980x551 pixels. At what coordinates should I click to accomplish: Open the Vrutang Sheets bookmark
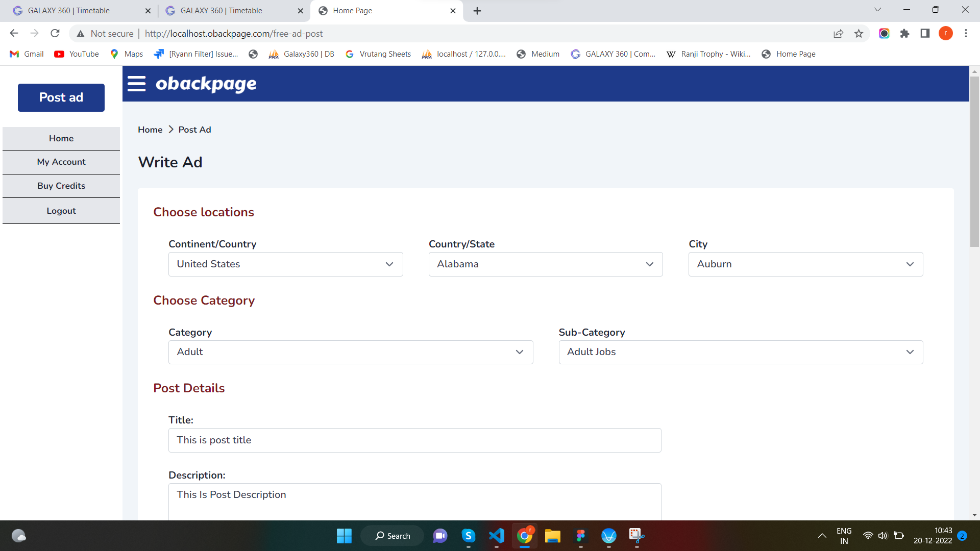click(378, 54)
